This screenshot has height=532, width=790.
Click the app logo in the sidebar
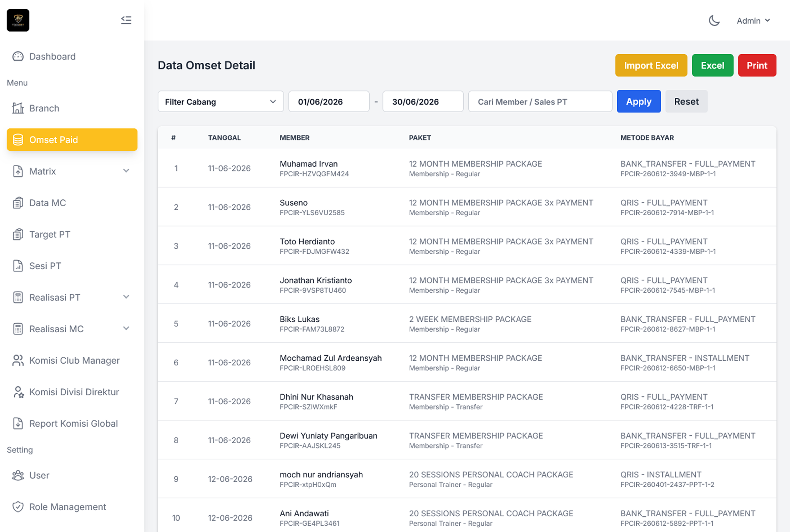click(x=18, y=20)
